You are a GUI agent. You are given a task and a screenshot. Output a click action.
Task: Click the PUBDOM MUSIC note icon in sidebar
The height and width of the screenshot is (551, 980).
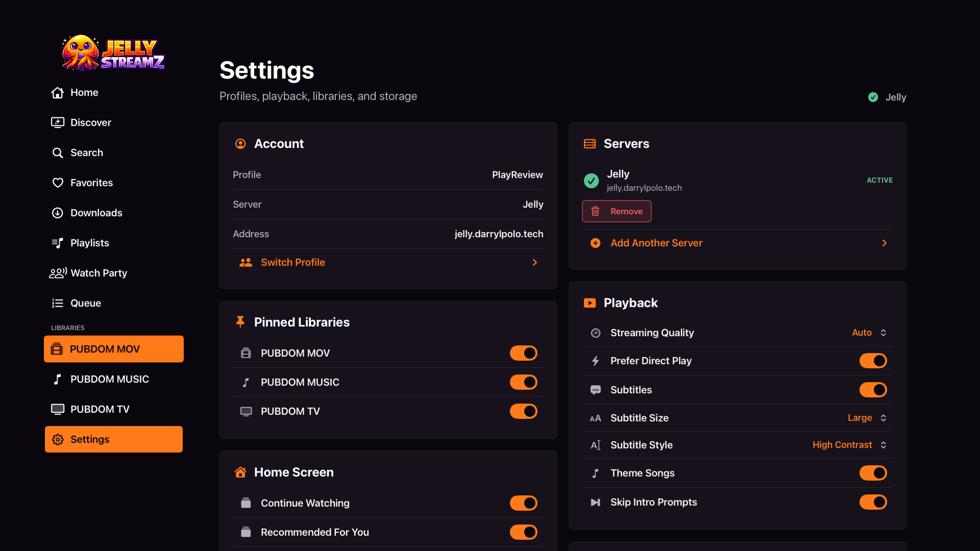[58, 379]
